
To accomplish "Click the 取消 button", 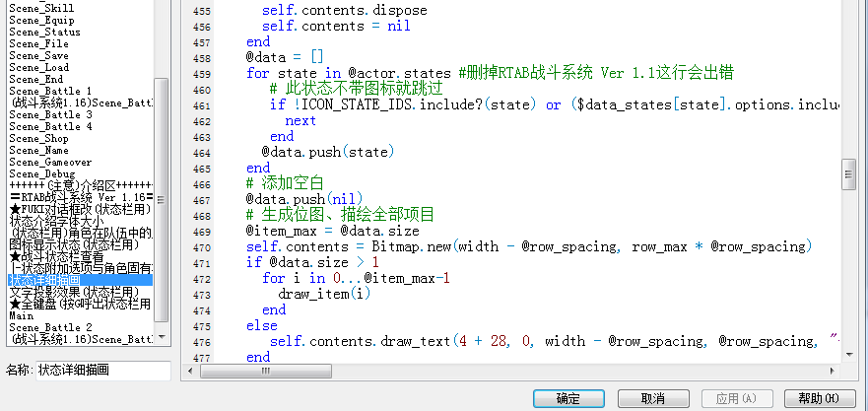I will pos(653,398).
